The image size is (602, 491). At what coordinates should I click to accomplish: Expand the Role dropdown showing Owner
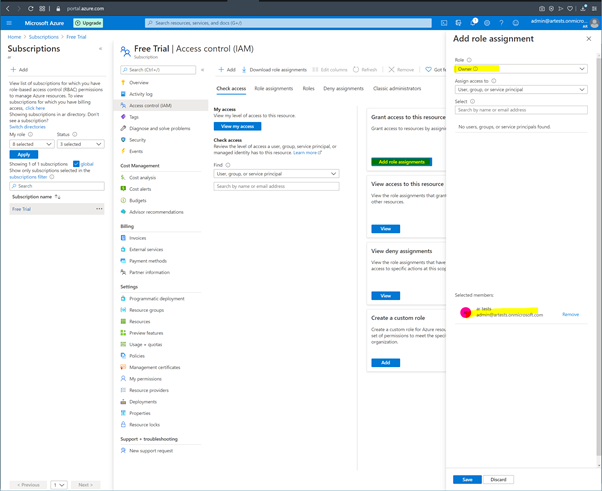point(520,69)
